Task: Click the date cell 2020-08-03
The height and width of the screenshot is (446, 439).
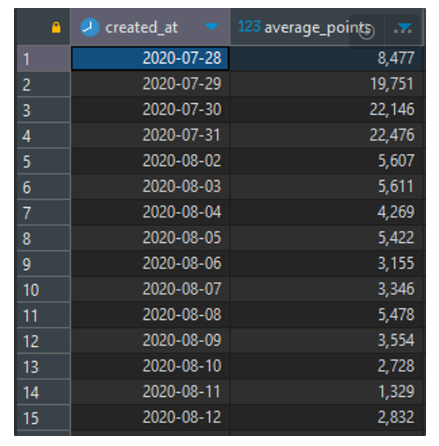Action: click(x=150, y=187)
